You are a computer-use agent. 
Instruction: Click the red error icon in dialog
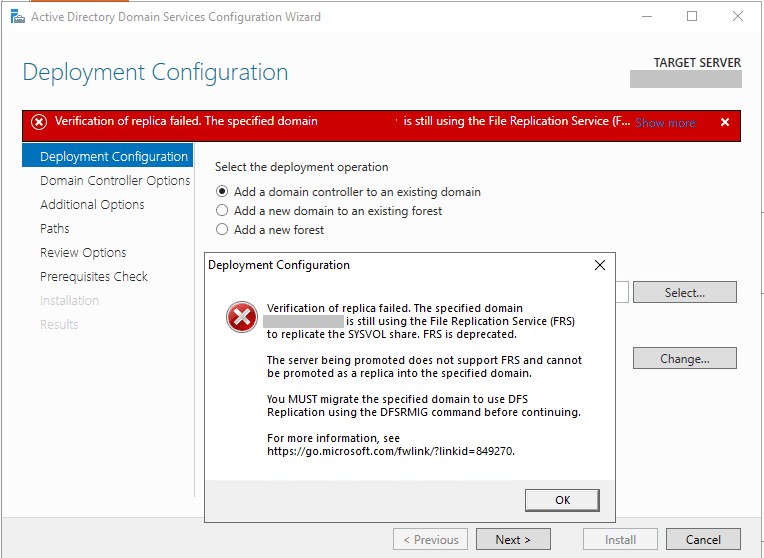tap(242, 317)
